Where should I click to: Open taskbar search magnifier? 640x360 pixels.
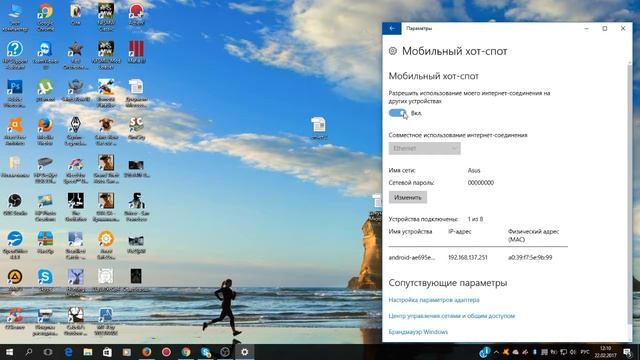tap(29, 352)
